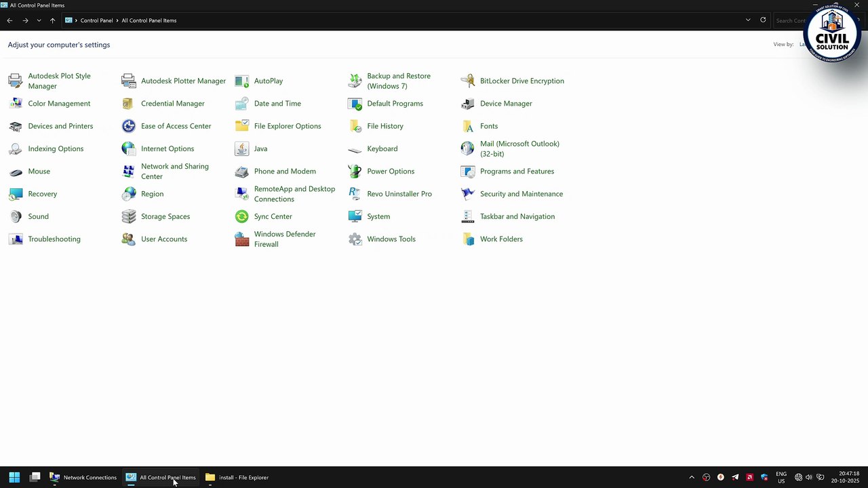The width and height of the screenshot is (868, 488).
Task: Go up one level with Up arrow
Action: [x=52, y=20]
